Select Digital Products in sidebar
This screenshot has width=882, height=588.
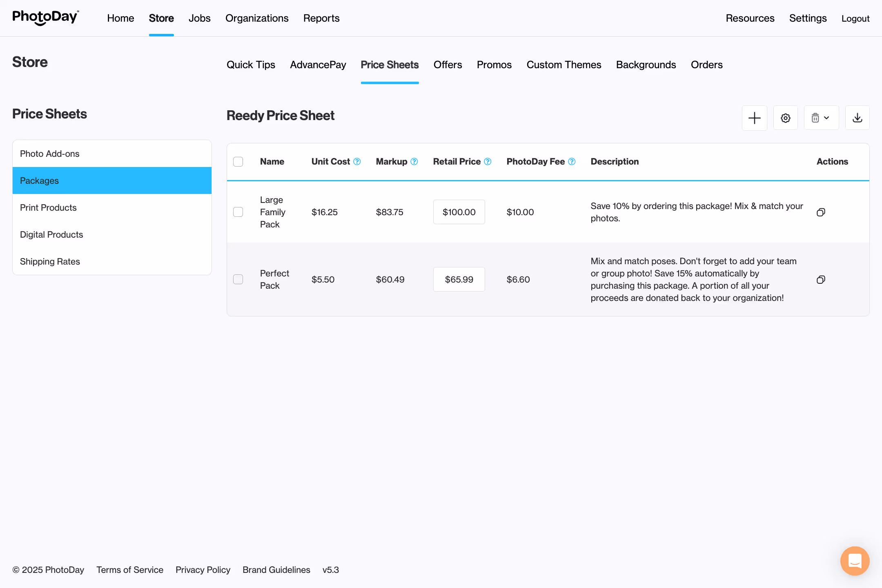[x=112, y=234]
